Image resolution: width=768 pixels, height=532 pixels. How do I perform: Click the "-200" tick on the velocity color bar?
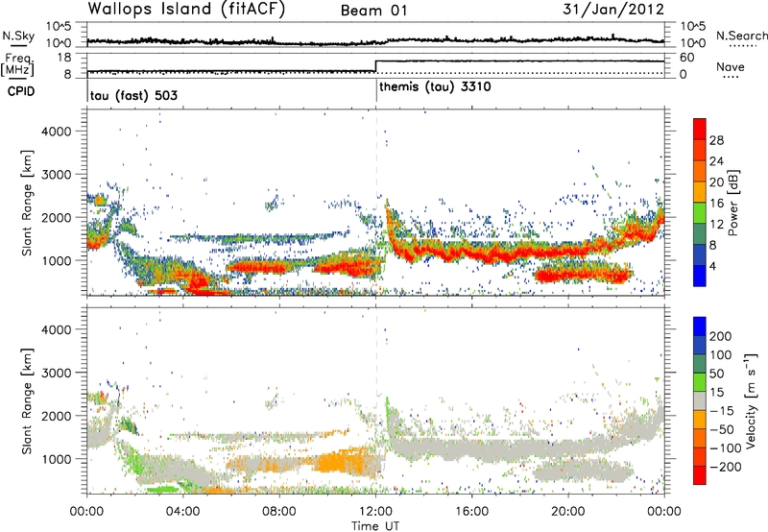[x=726, y=467]
